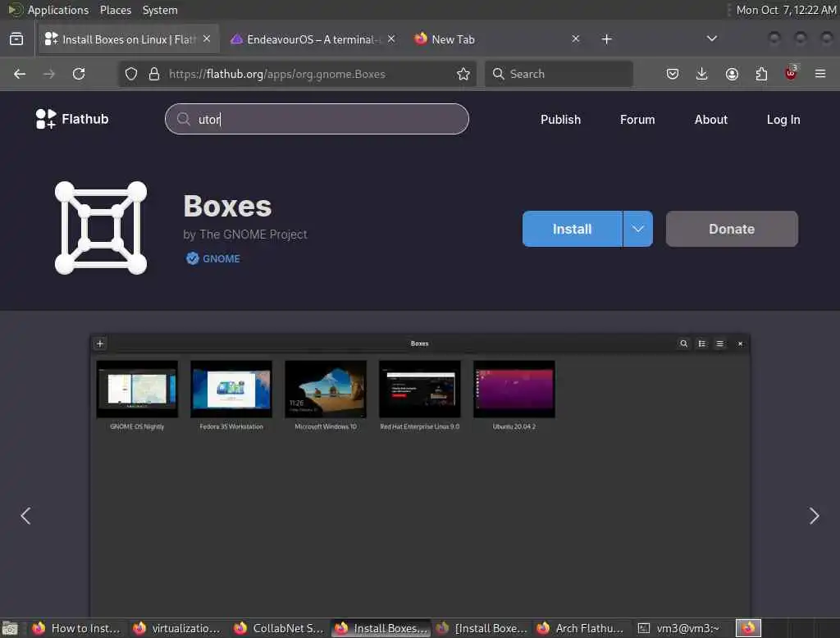Expand the Install options dropdown arrow
The image size is (840, 638).
[x=637, y=229]
